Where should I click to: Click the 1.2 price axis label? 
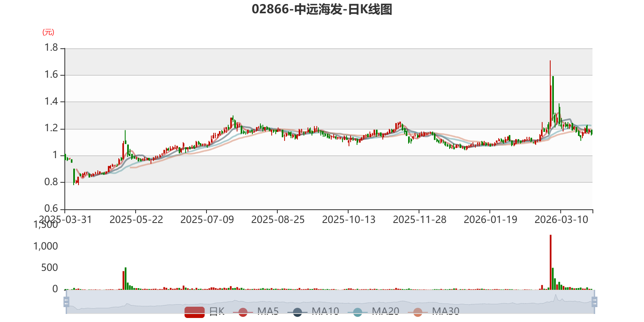[51, 128]
